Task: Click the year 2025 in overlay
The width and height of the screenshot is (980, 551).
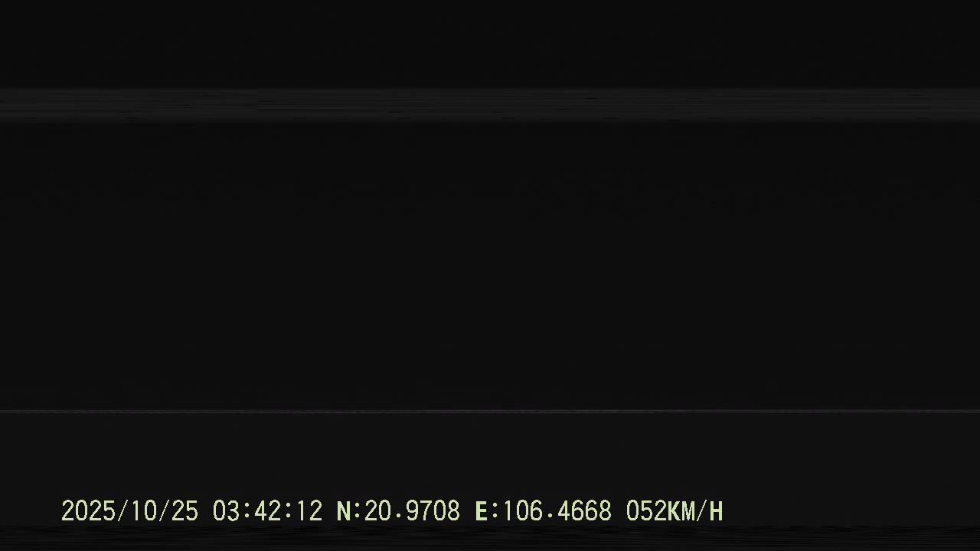Action: click(88, 511)
